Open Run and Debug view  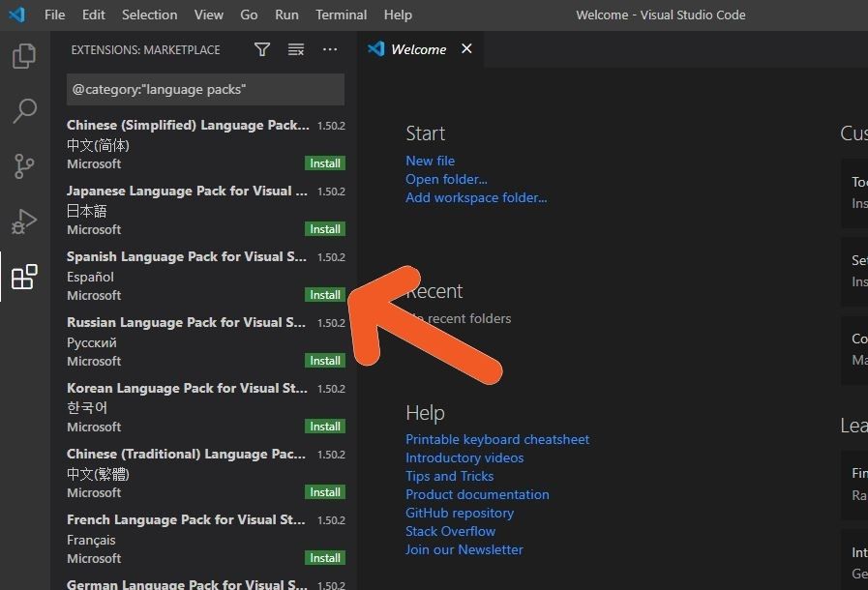(24, 221)
